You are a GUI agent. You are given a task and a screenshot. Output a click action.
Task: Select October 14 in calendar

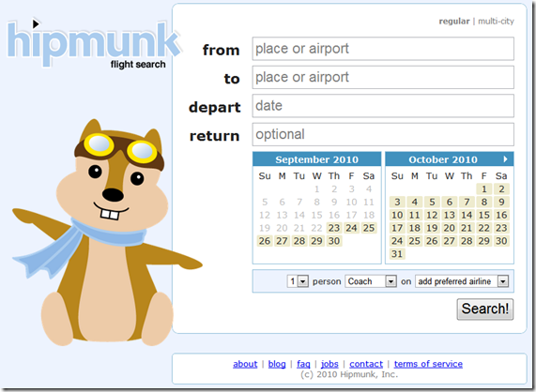467,215
